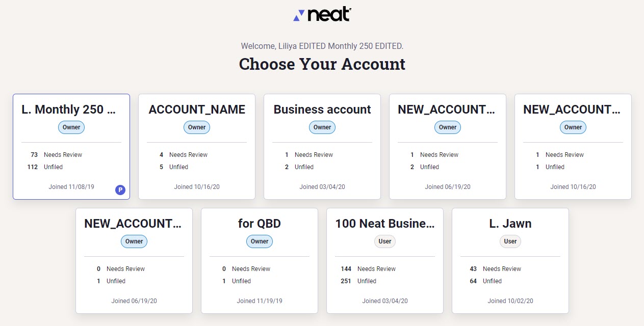
Task: Pick the for QBD account card
Action: click(x=260, y=261)
